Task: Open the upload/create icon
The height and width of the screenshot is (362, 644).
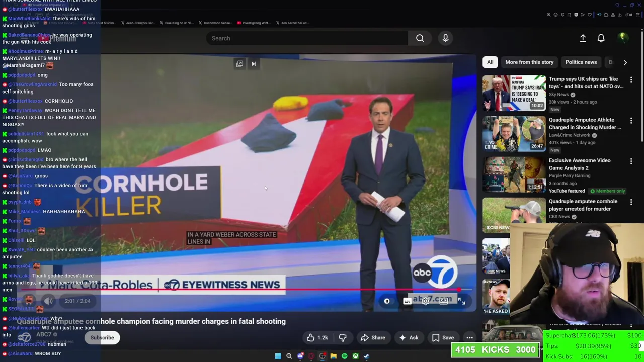Action: (x=583, y=38)
